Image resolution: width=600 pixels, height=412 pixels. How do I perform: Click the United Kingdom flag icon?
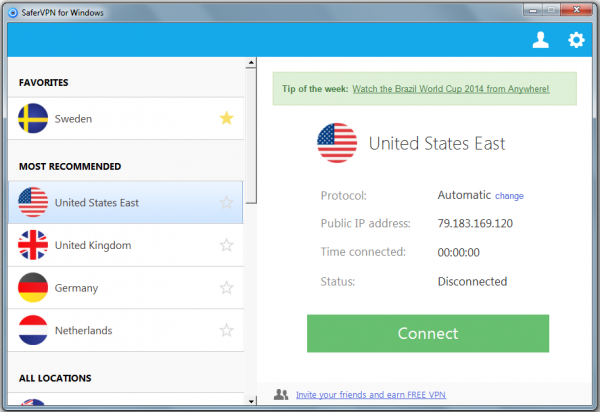33,245
